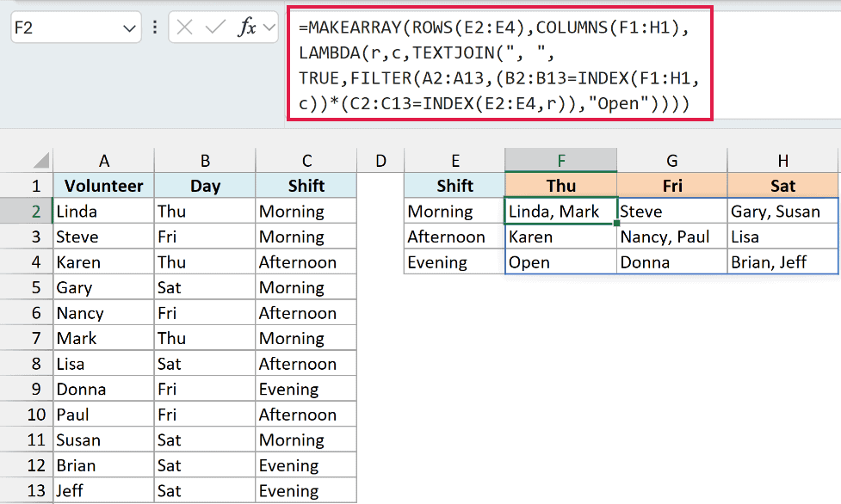
Task: Click the Linda cell in column A
Action: click(103, 212)
